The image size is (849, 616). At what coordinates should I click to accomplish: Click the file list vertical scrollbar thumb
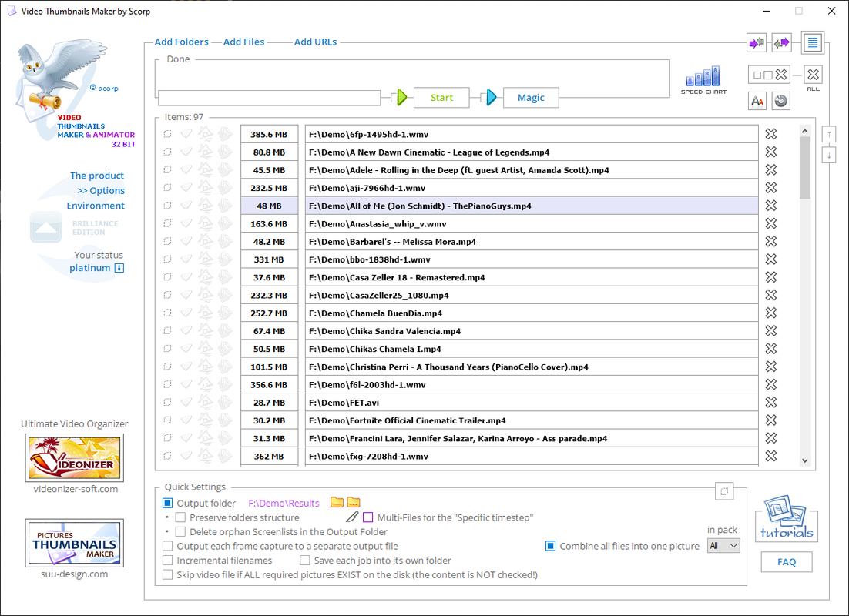(804, 169)
